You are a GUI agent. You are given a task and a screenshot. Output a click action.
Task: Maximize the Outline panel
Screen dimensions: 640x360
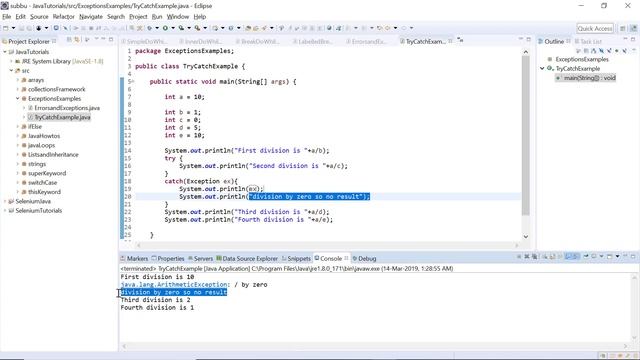[x=633, y=40]
